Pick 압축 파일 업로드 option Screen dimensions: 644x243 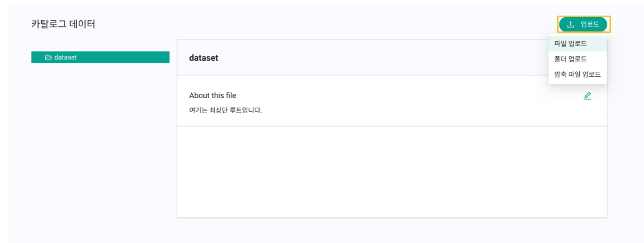point(577,74)
